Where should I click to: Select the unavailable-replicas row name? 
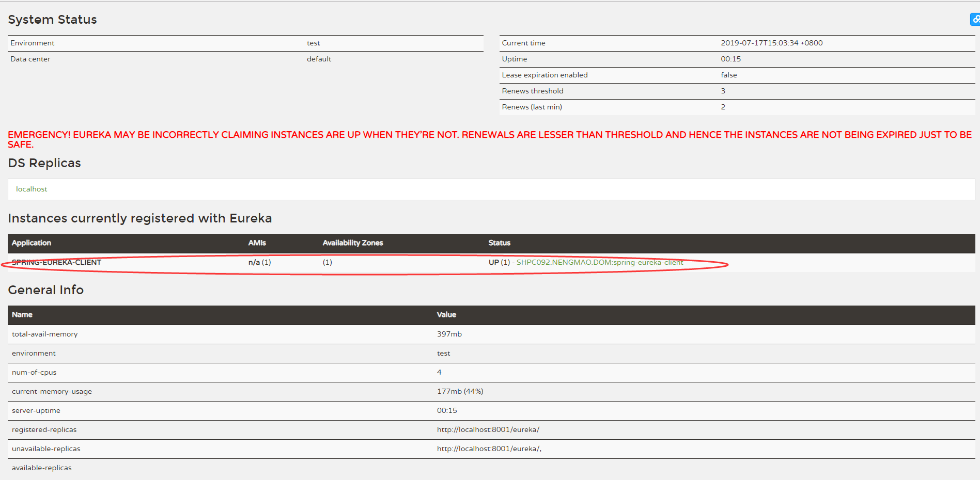46,449
